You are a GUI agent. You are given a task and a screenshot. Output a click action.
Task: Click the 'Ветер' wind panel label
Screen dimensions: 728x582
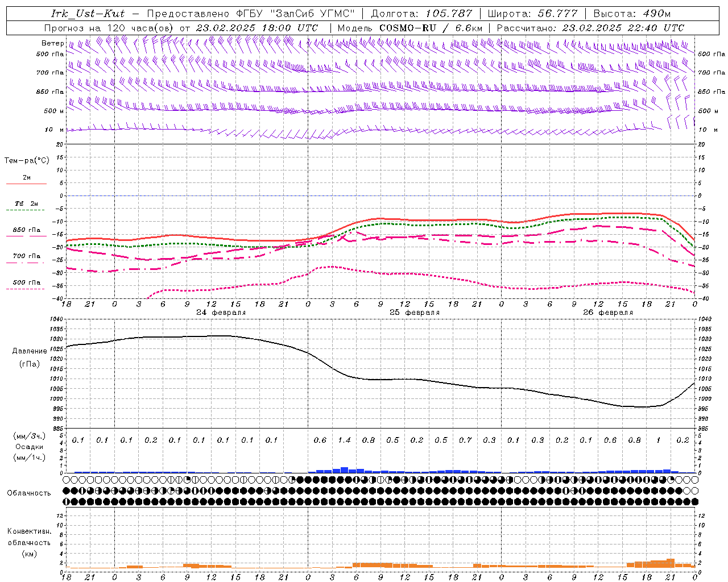click(x=52, y=43)
